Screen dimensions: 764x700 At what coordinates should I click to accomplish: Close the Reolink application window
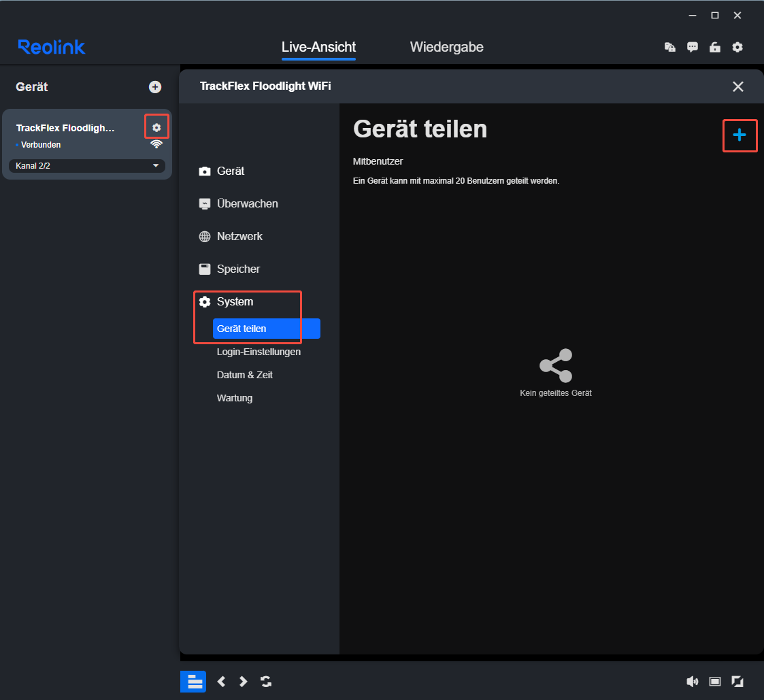click(x=737, y=16)
